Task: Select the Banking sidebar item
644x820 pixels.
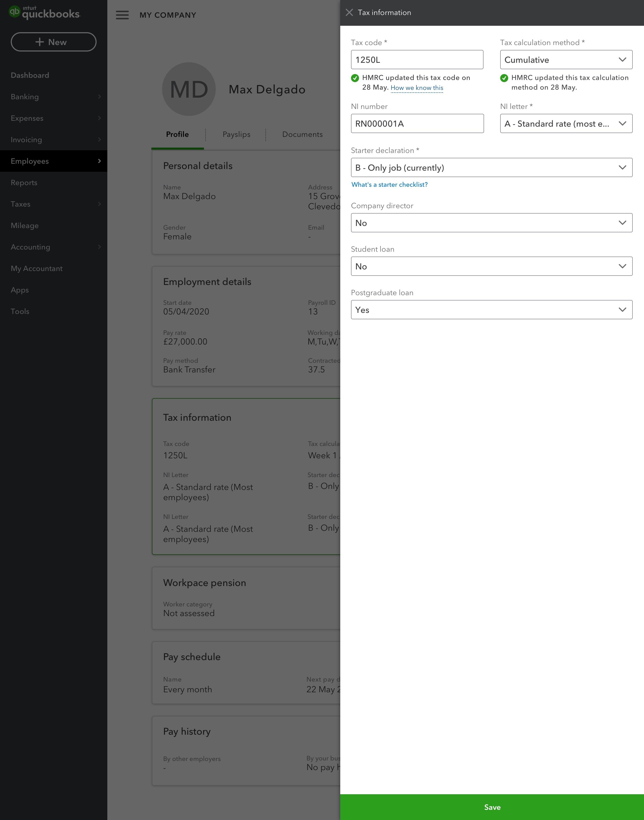Action: click(54, 97)
